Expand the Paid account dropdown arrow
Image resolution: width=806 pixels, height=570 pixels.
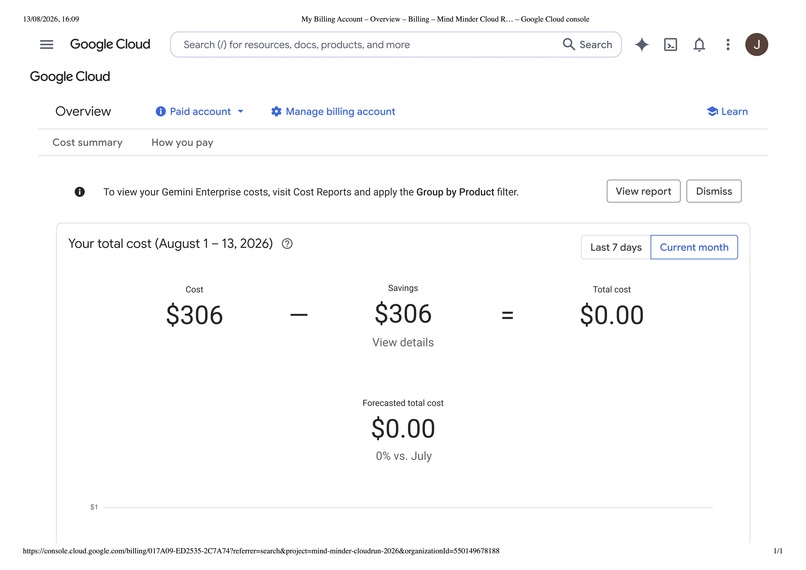[240, 112]
